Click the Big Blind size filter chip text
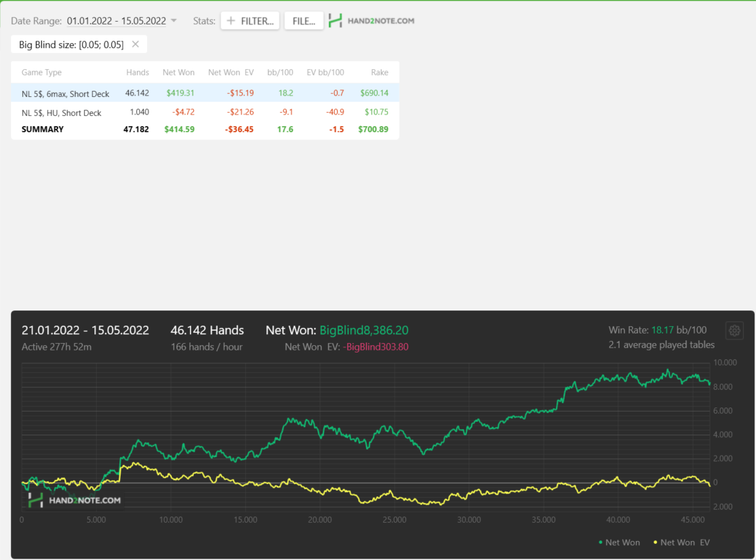The width and height of the screenshot is (756, 560). (71, 45)
